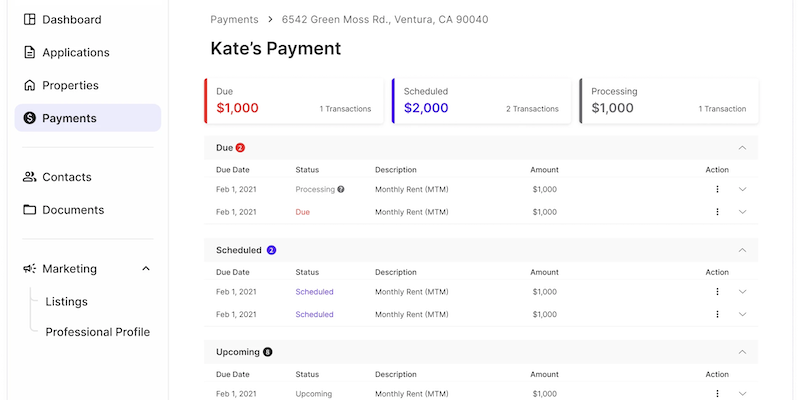Click the Processing $1,000 summary card
The image size is (800, 400).
point(669,101)
